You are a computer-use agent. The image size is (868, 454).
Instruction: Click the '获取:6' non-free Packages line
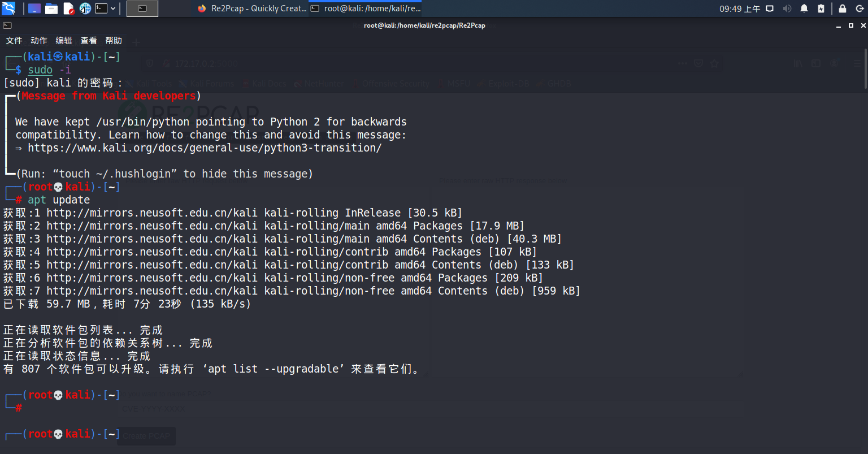273,278
